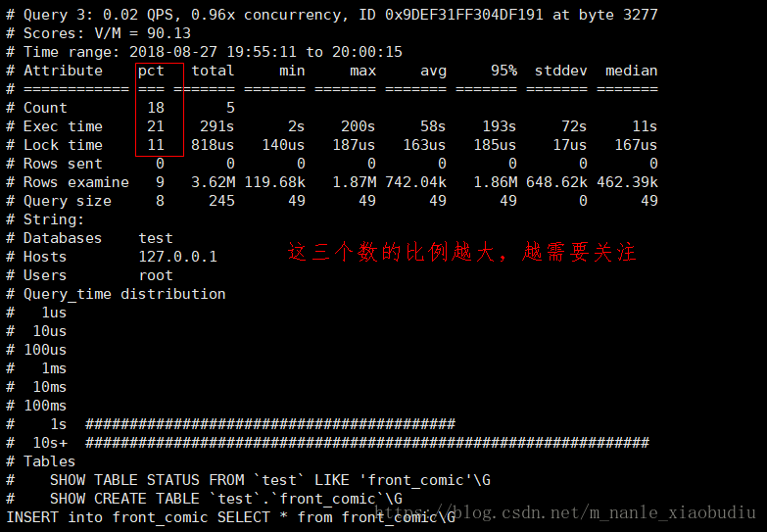This screenshot has height=532, width=767.
Task: Click the 100us distribution row label
Action: [x=45, y=350]
